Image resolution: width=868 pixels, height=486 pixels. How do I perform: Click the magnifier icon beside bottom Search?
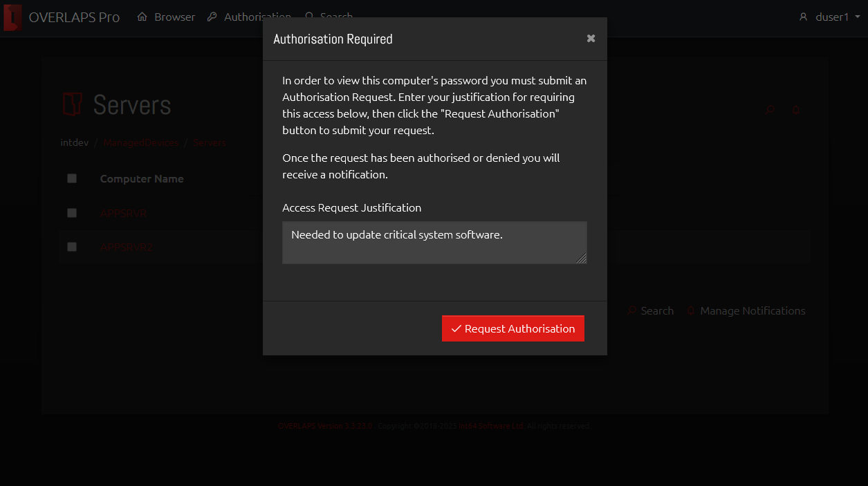(x=632, y=311)
